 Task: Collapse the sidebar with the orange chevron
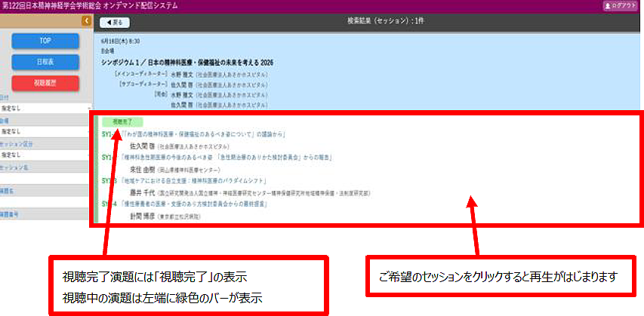(86, 21)
